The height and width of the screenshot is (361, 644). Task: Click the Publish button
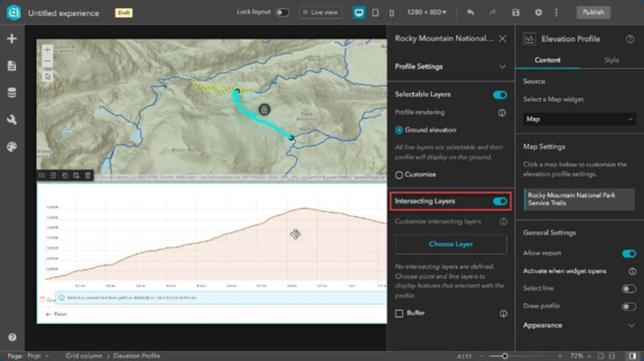pos(593,13)
